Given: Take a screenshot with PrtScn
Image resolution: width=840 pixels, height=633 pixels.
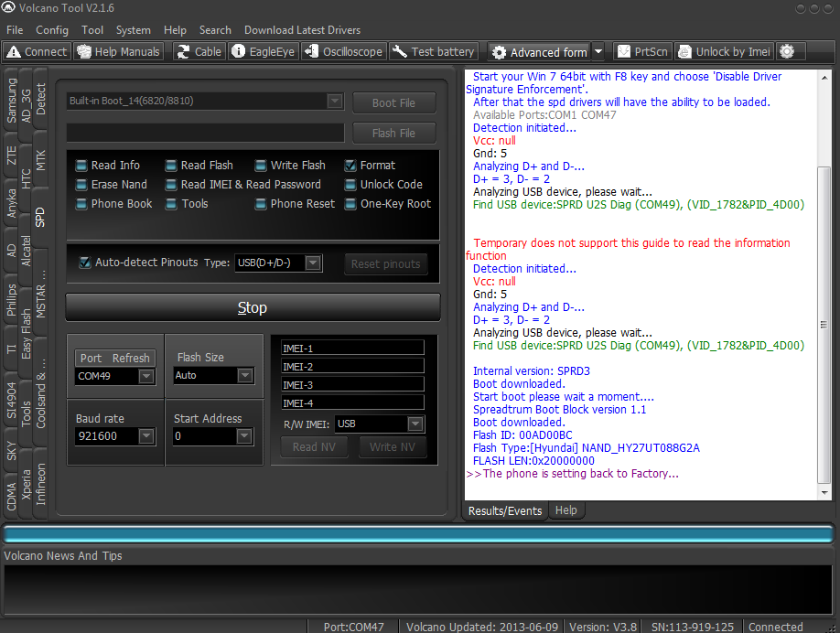Looking at the screenshot, I should pos(643,52).
